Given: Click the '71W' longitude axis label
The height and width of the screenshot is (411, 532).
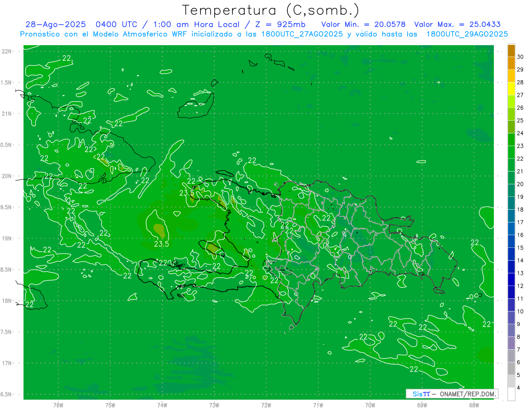Looking at the screenshot, I should [x=318, y=405].
